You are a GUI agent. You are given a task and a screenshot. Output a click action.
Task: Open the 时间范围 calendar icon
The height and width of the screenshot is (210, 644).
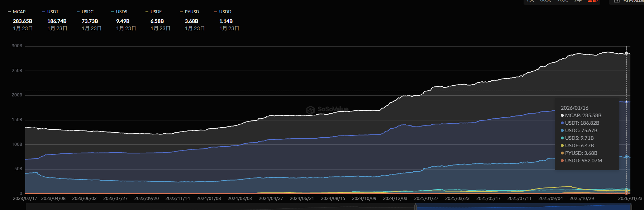tap(617, 1)
